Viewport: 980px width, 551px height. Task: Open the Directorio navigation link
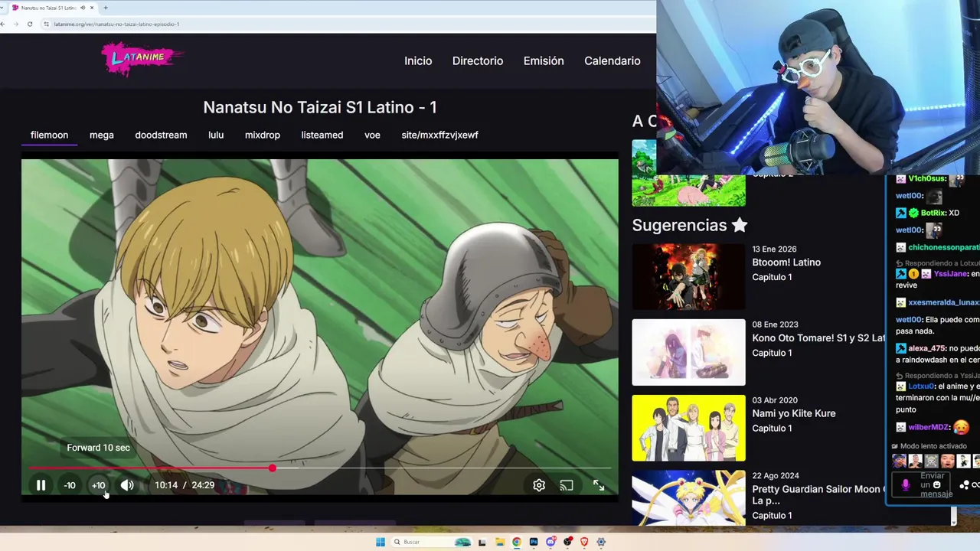point(478,60)
